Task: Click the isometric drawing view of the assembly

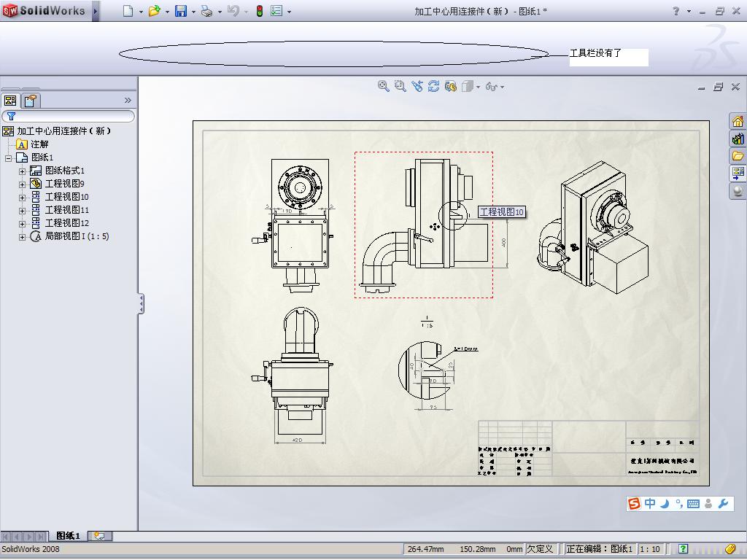Action: pos(593,227)
